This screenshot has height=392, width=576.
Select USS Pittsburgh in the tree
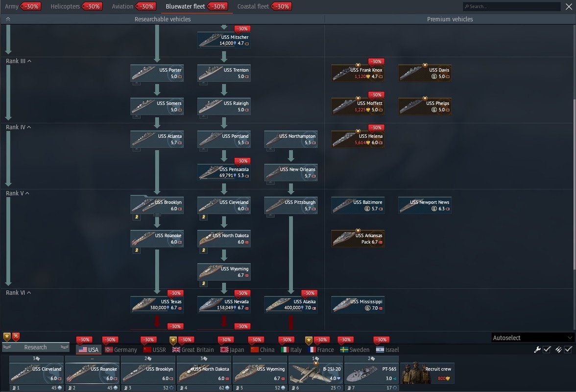290,205
